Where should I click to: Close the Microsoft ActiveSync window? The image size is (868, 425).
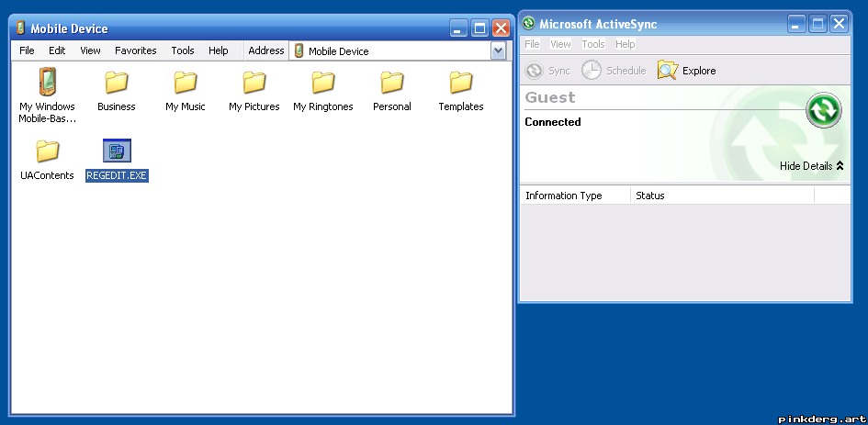click(x=839, y=24)
